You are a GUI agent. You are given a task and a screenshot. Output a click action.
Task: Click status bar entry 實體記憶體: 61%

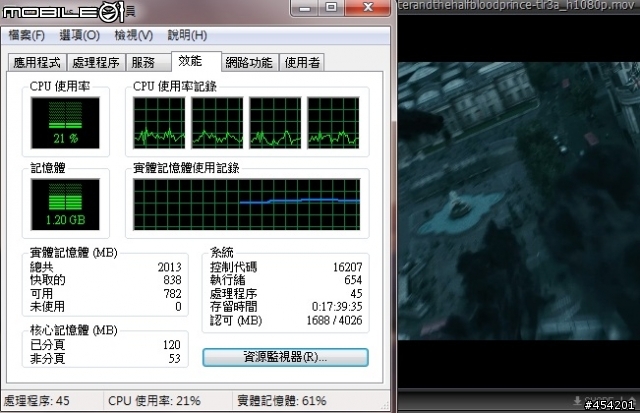click(x=282, y=401)
